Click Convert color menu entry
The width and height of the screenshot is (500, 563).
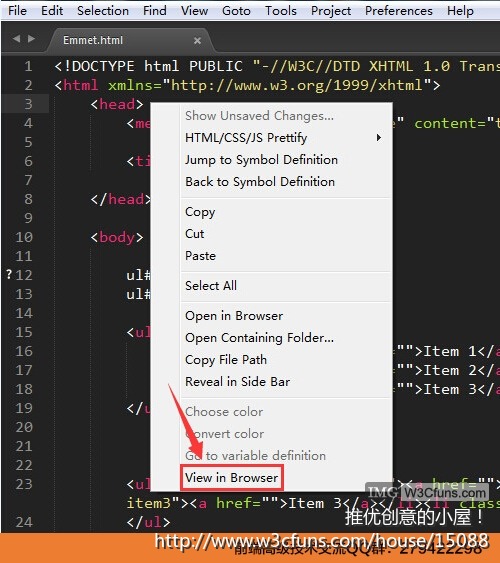point(286,434)
